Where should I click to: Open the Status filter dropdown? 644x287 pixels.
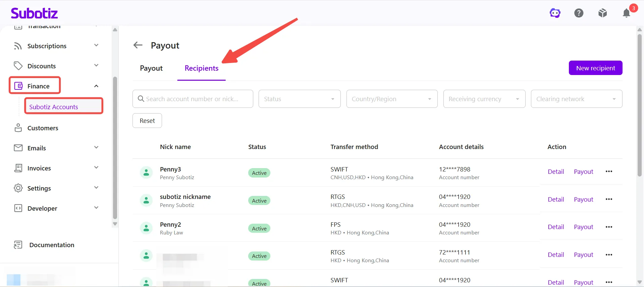point(300,99)
